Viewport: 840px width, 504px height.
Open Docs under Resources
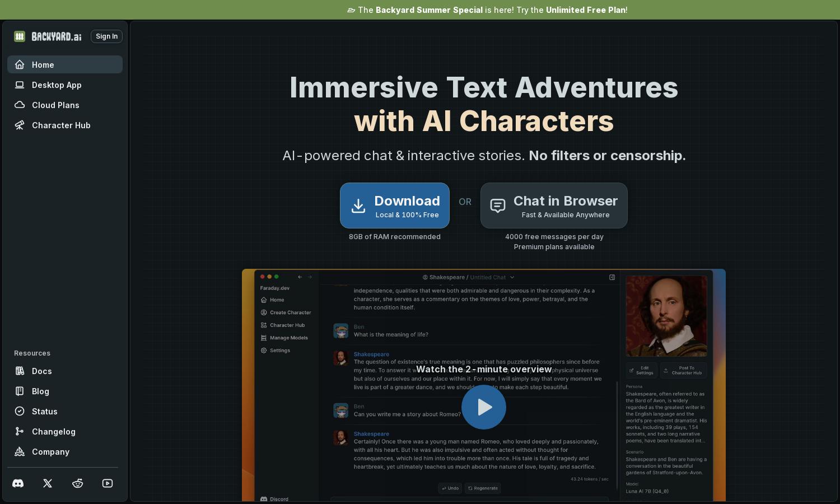65,371
